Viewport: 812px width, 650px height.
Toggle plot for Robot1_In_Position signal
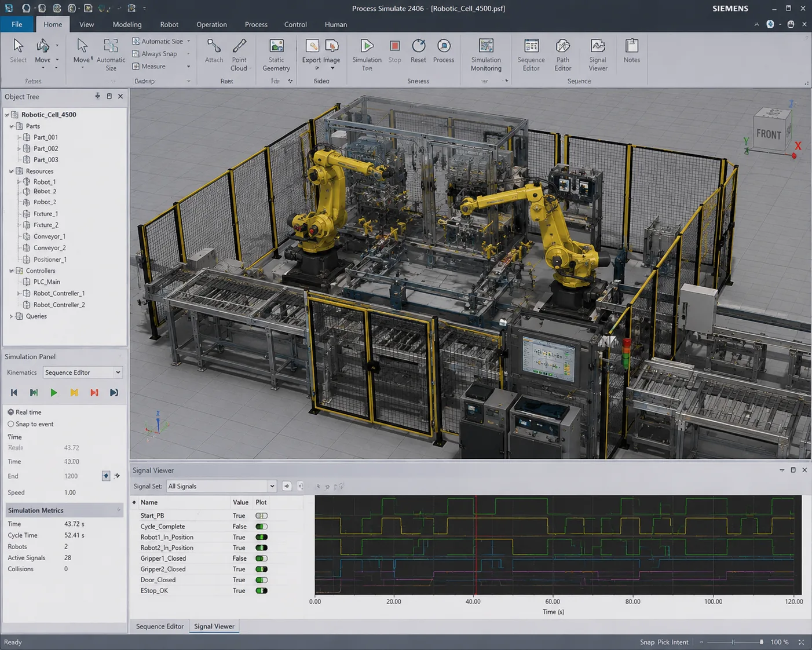[x=261, y=537]
